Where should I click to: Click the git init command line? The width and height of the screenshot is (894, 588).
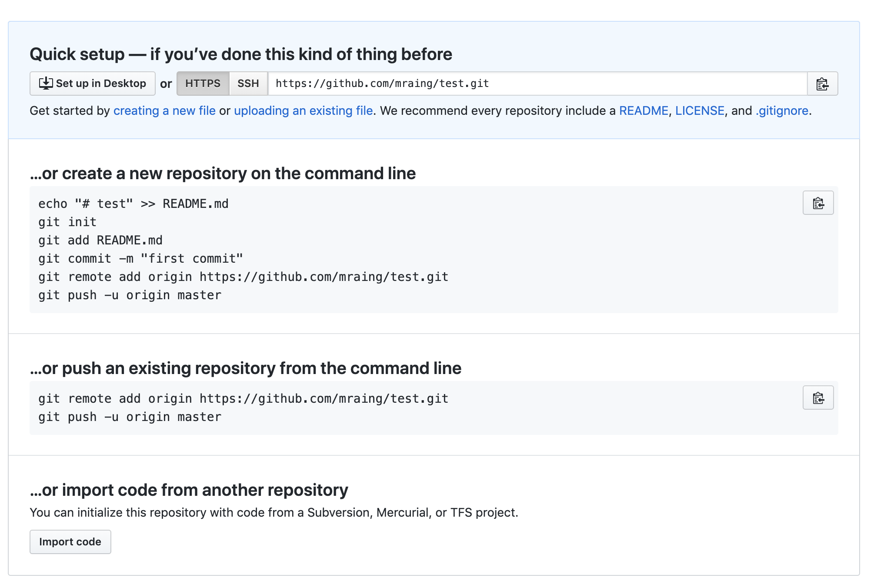point(67,222)
